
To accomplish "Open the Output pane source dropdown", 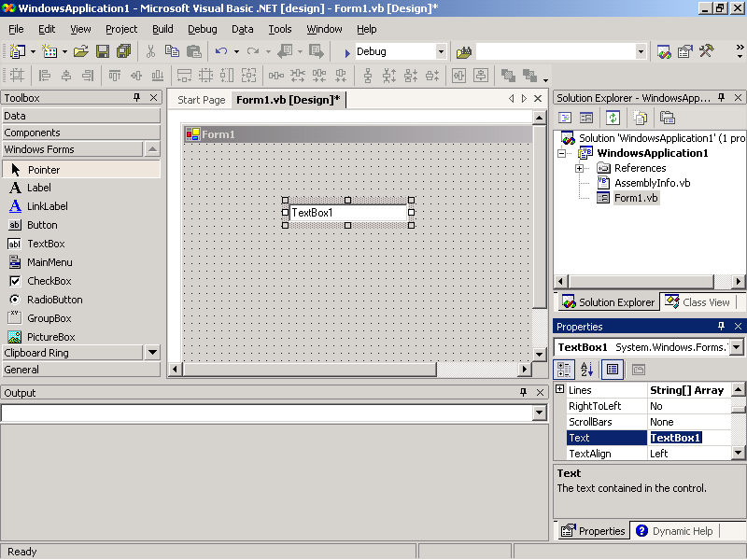I will pyautogui.click(x=540, y=413).
